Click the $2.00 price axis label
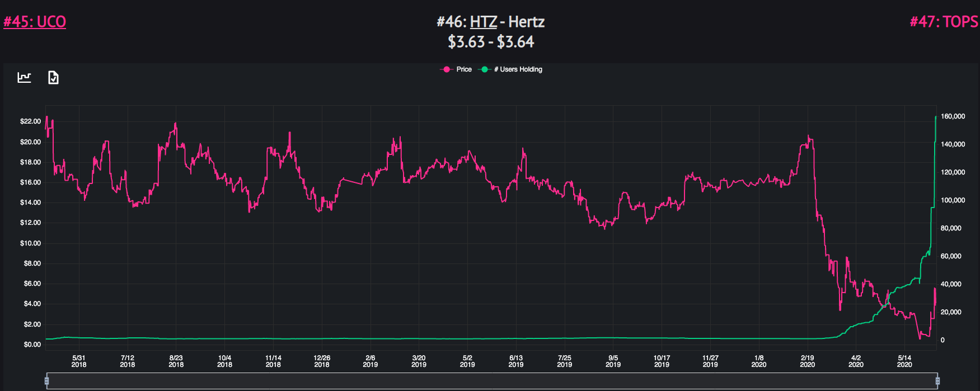980x391 pixels. tap(32, 324)
